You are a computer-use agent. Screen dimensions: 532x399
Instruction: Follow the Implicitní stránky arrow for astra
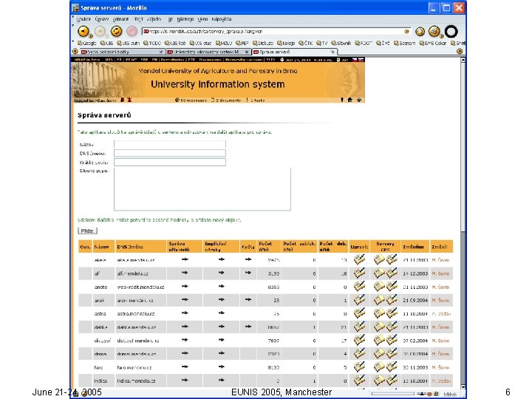click(x=221, y=313)
